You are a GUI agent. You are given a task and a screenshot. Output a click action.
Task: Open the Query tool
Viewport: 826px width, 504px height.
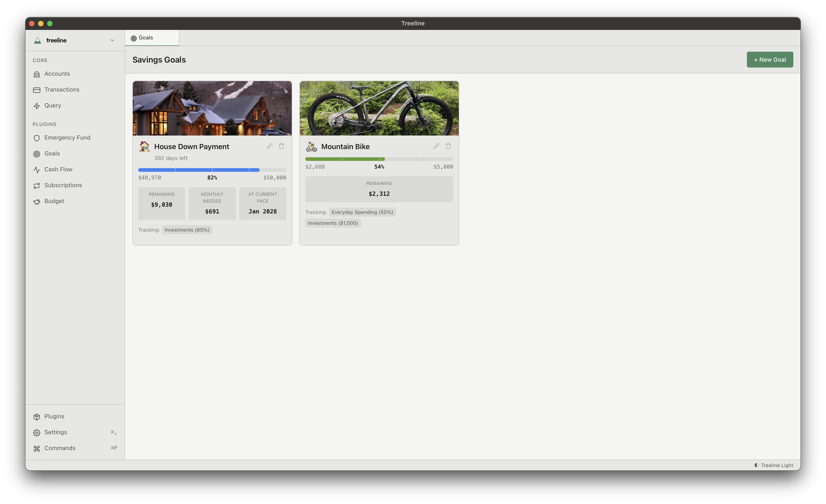(53, 105)
